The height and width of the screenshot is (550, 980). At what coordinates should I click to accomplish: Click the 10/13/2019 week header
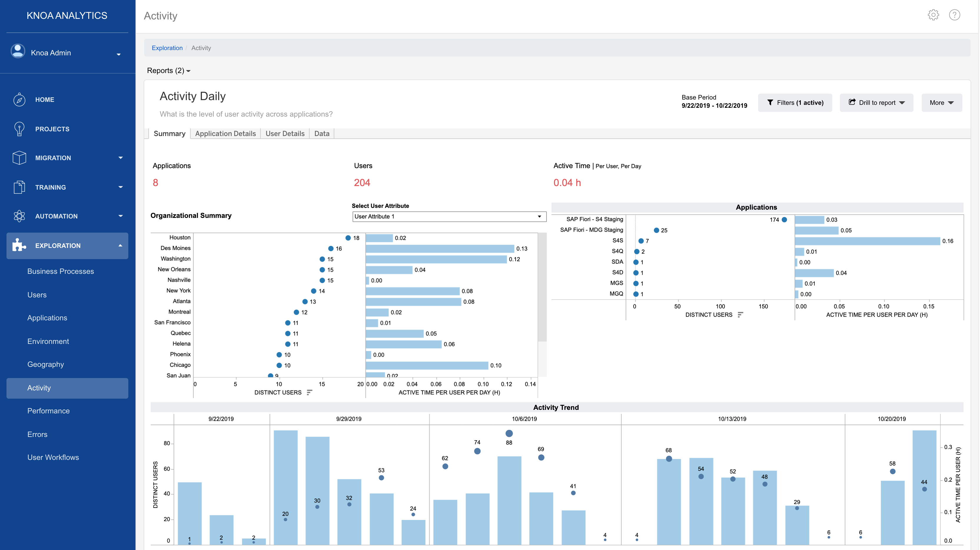coord(732,419)
